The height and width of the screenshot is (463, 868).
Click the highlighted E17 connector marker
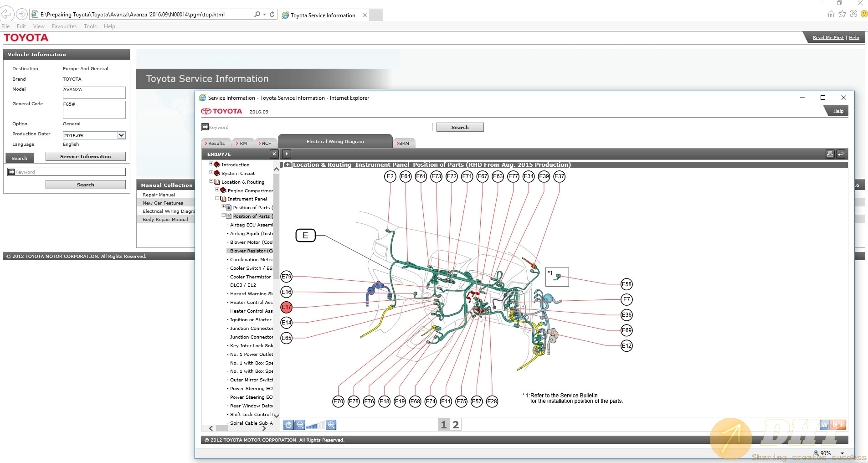286,307
